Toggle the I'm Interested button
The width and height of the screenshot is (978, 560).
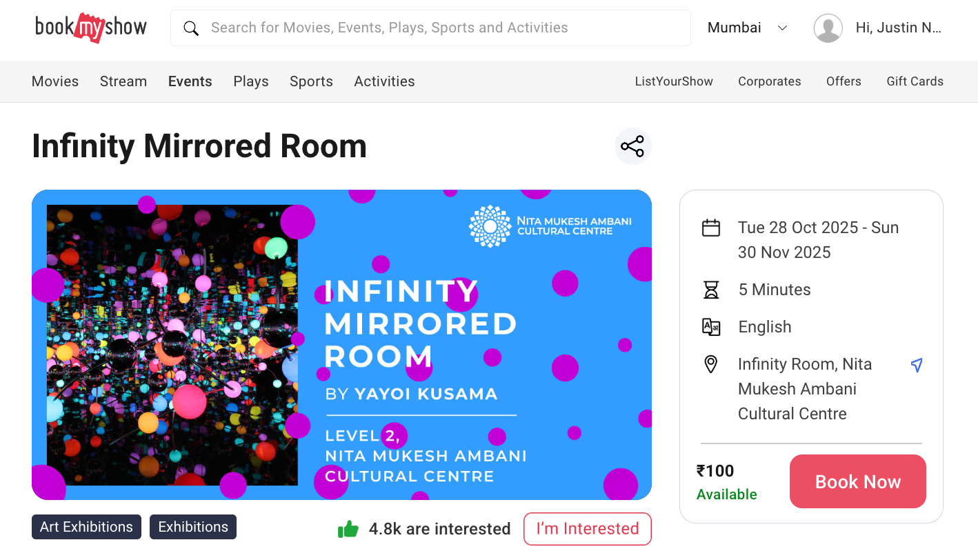[587, 529]
